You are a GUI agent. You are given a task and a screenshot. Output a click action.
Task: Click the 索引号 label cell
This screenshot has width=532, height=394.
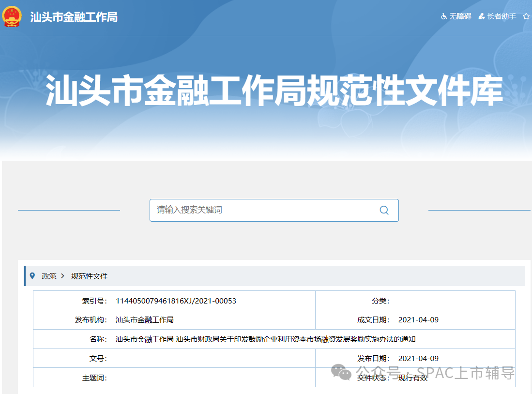[x=95, y=301]
